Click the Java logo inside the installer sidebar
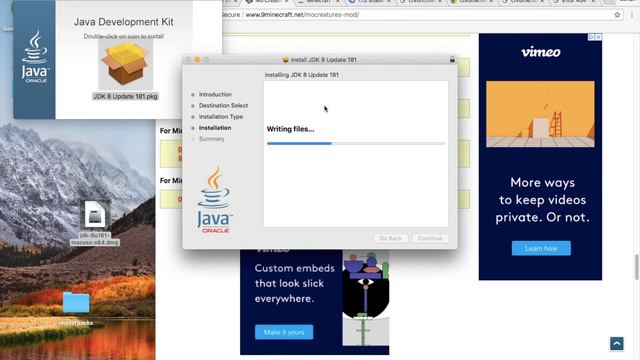 coord(214,200)
